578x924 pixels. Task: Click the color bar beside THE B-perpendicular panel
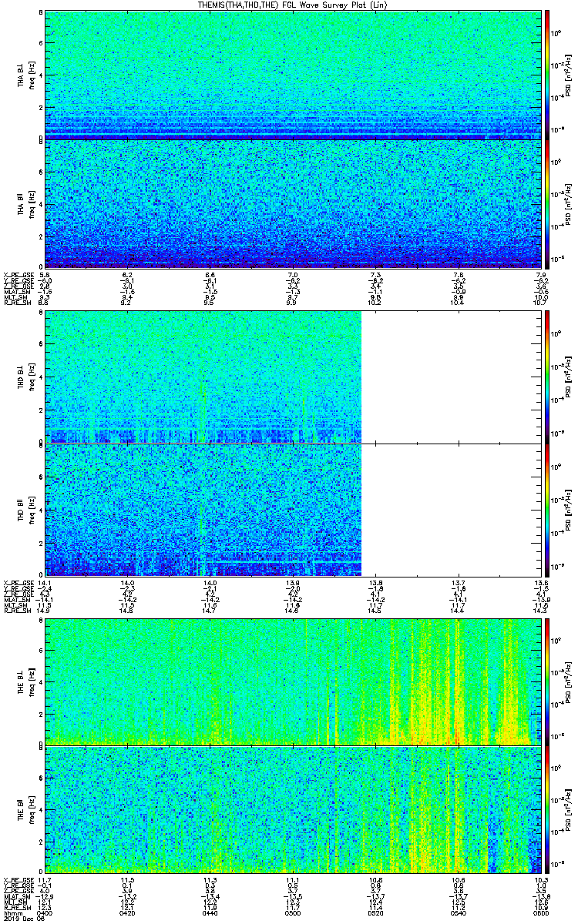click(547, 681)
